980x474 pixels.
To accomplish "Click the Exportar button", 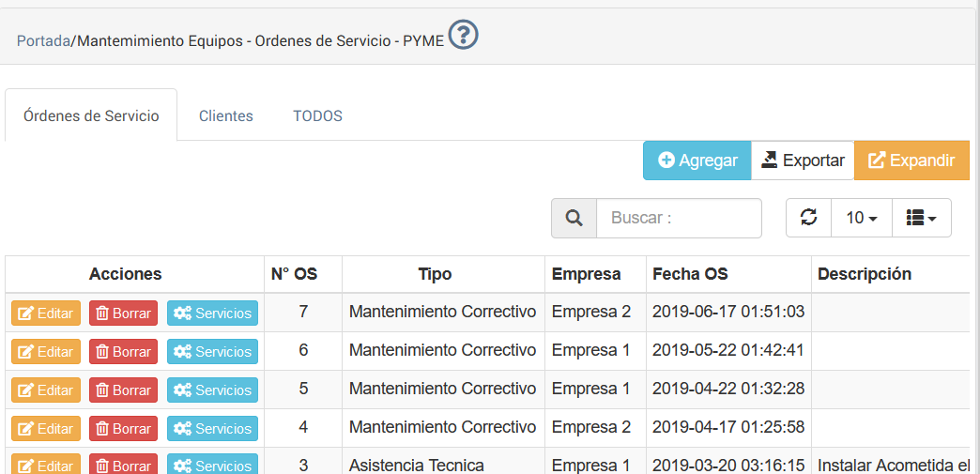I will (803, 161).
